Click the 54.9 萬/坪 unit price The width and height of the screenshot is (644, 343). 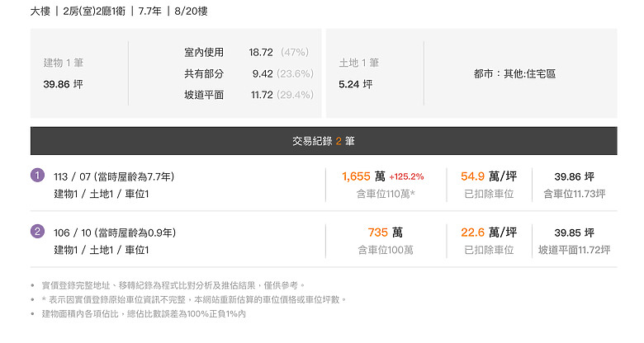click(489, 176)
